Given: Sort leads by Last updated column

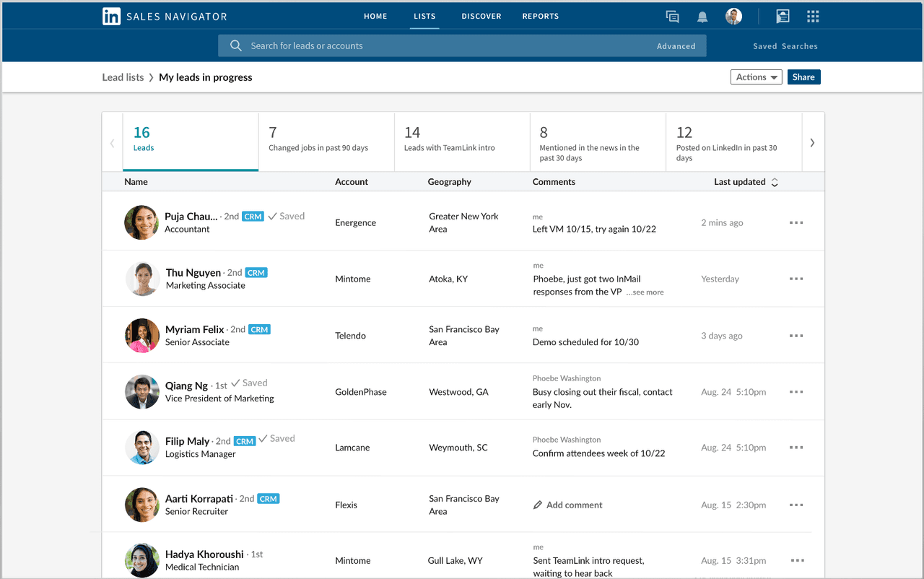Looking at the screenshot, I should coord(746,182).
